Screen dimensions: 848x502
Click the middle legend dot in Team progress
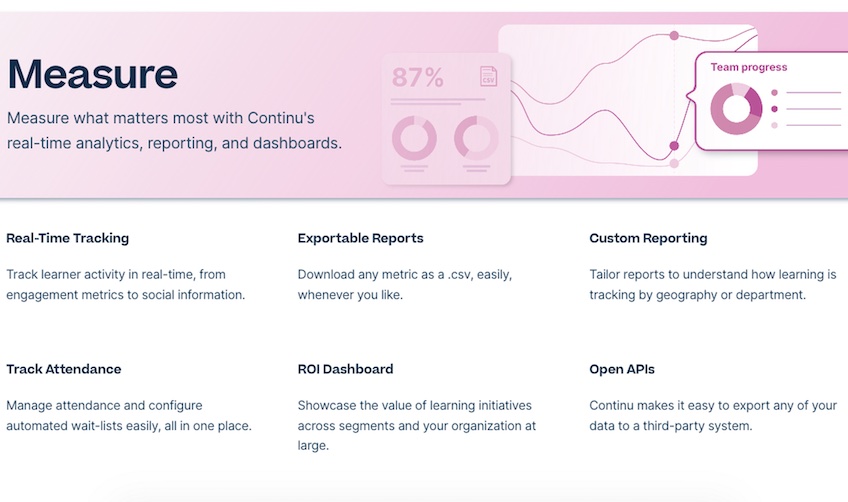point(774,109)
